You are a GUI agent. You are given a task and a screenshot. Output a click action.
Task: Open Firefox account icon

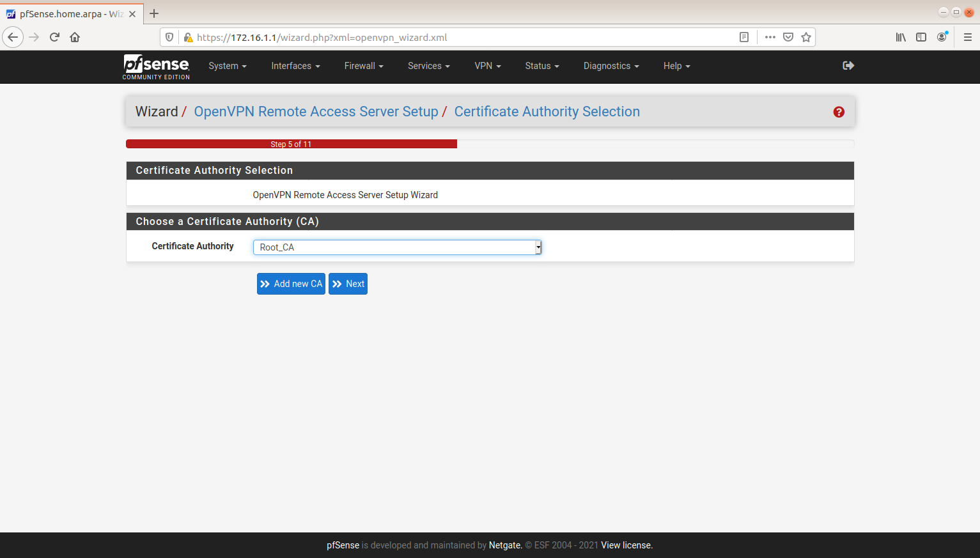pos(942,37)
